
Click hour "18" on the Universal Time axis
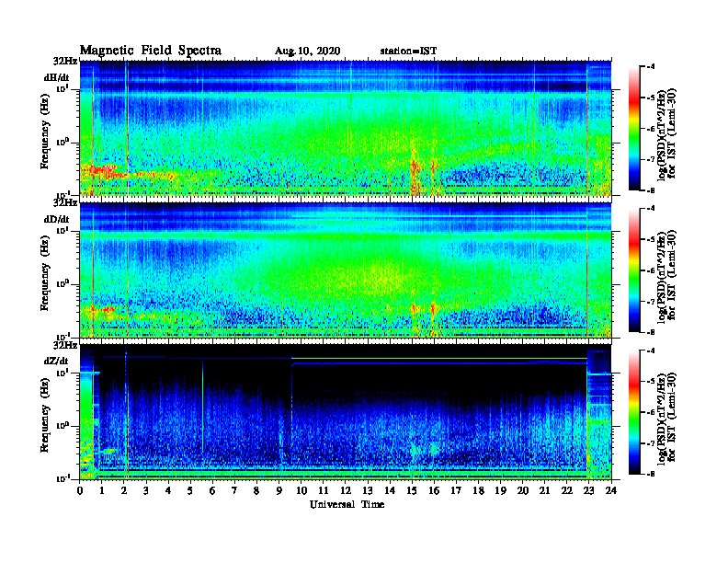click(x=478, y=490)
